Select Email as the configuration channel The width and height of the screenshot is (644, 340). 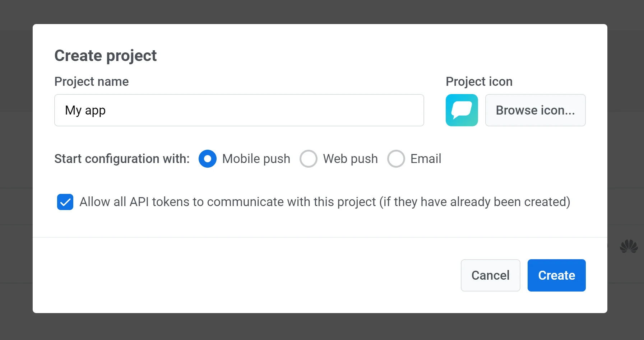click(396, 159)
